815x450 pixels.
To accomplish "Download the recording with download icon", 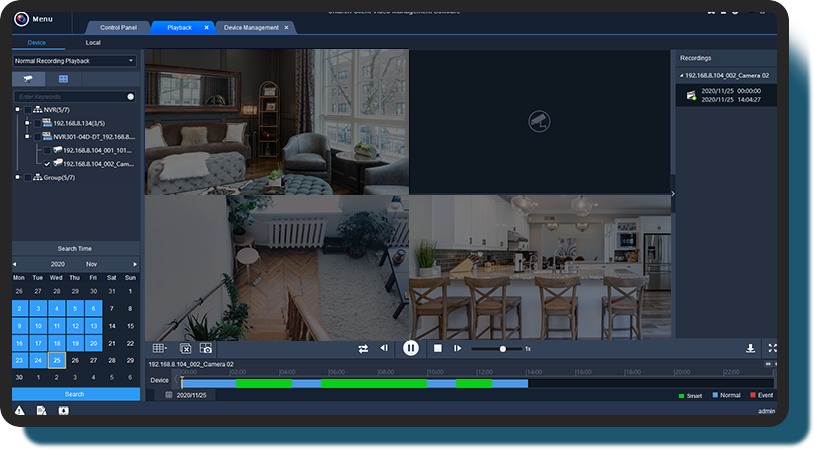I will pos(750,348).
